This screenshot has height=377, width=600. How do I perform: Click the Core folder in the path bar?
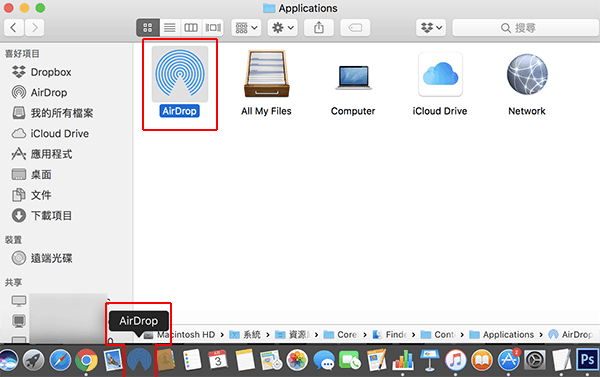click(341, 335)
